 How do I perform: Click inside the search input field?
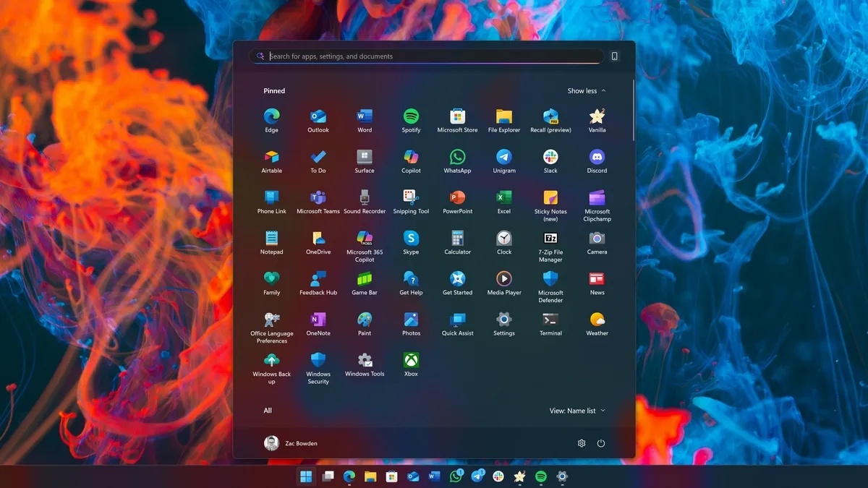pos(427,56)
